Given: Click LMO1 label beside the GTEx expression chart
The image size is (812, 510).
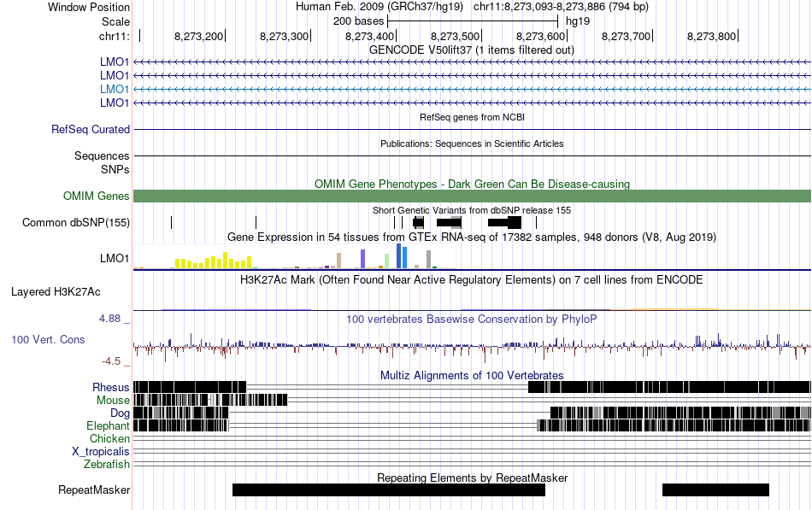Looking at the screenshot, I should [115, 258].
